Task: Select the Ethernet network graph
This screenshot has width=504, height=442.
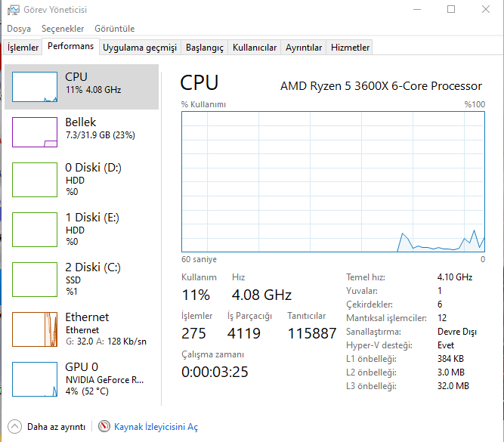Action: [x=35, y=329]
